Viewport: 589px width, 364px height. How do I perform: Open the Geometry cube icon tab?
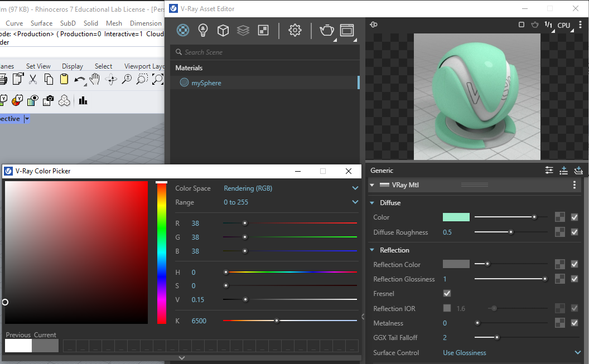click(x=223, y=30)
